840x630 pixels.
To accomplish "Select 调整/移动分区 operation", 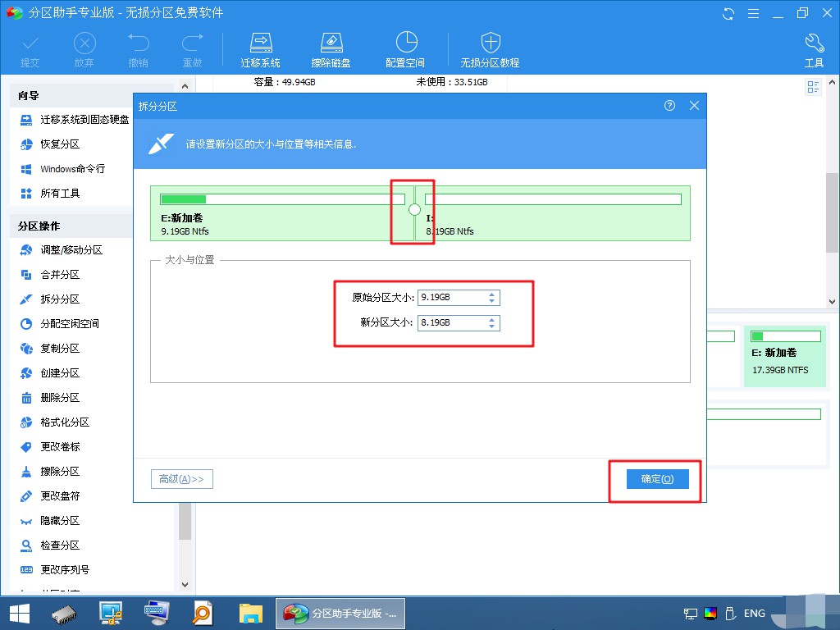I will pyautogui.click(x=61, y=250).
